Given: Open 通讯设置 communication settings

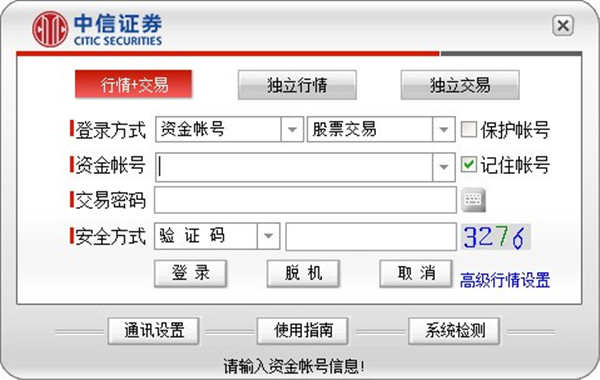Looking at the screenshot, I should coord(153,331).
